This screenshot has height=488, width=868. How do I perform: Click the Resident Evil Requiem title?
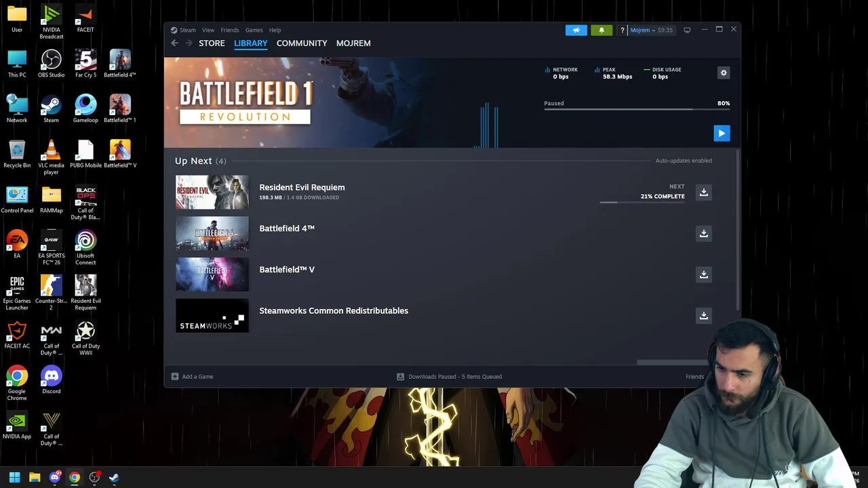click(x=302, y=188)
